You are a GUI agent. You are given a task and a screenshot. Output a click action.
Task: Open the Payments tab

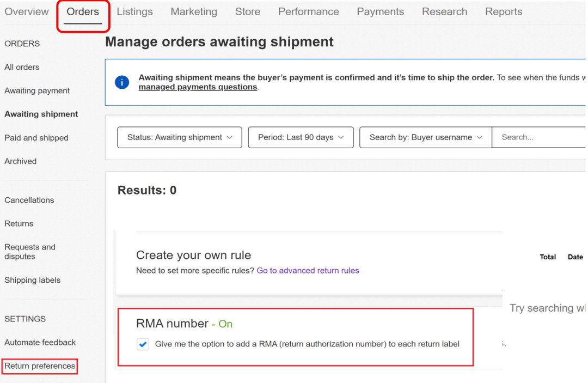[380, 12]
